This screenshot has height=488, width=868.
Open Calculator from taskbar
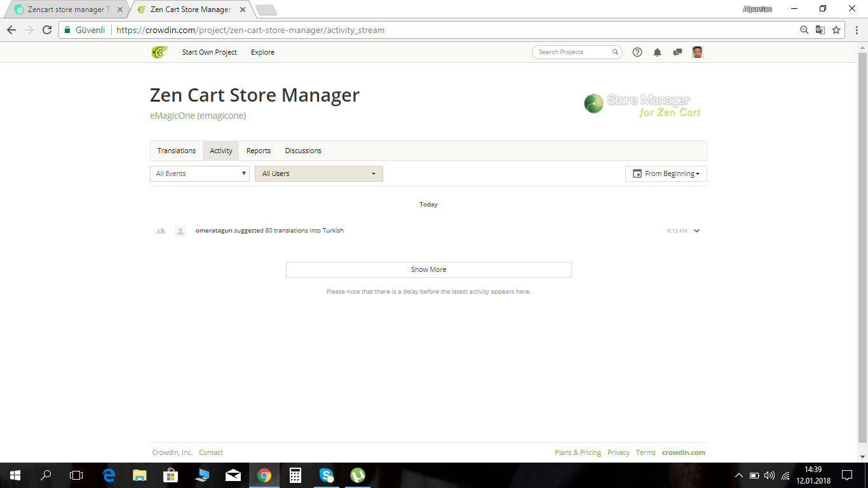[x=295, y=475]
